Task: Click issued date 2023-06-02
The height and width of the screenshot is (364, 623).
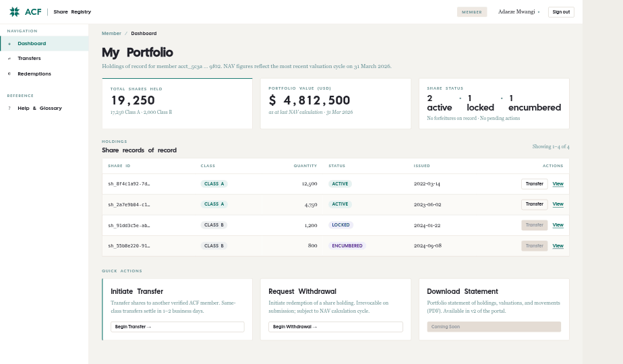Action: [427, 205]
